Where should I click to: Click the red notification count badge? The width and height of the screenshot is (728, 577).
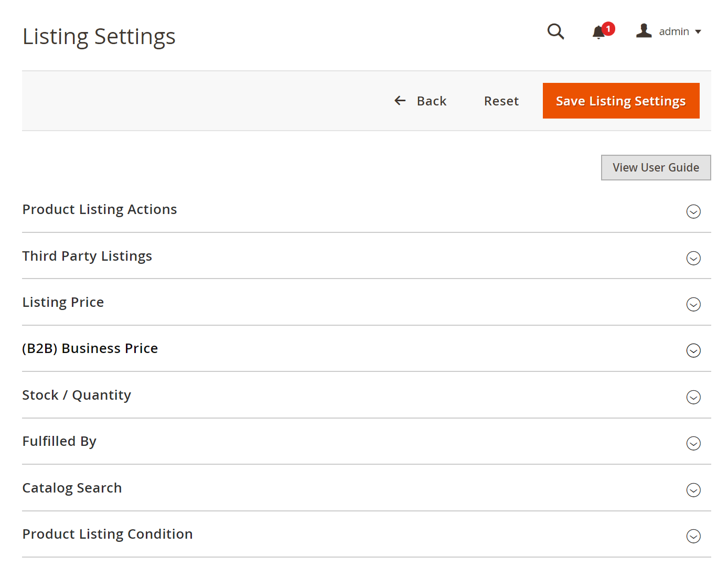point(608,29)
